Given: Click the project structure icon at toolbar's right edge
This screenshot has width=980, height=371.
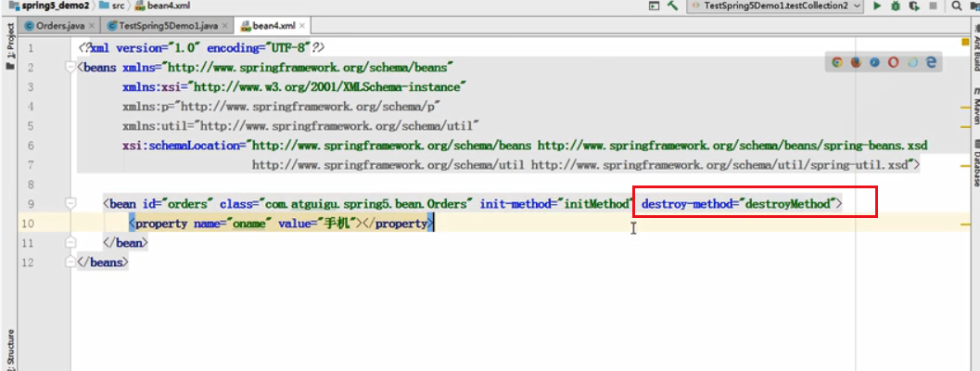Looking at the screenshot, I should pyautogui.click(x=975, y=6).
